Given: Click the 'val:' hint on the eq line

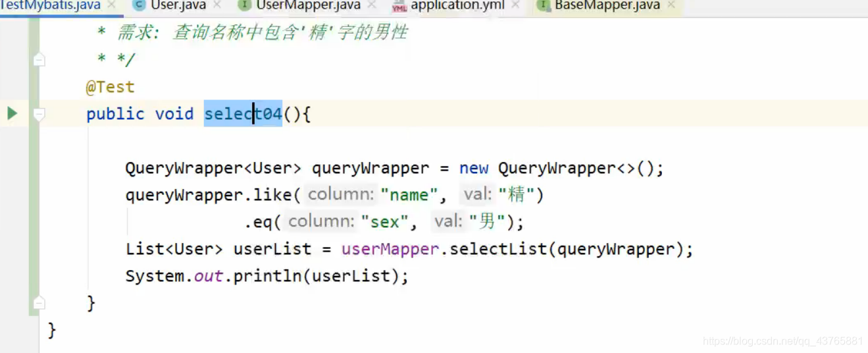Looking at the screenshot, I should pos(449,222).
